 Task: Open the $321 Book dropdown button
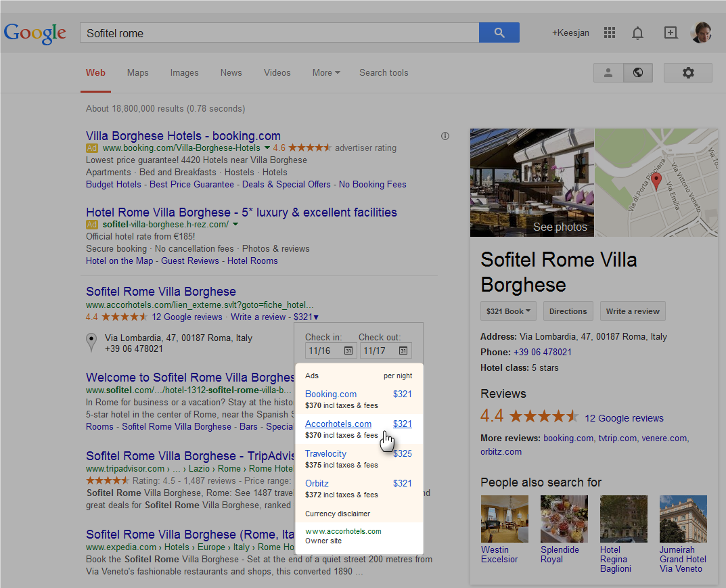tap(508, 311)
